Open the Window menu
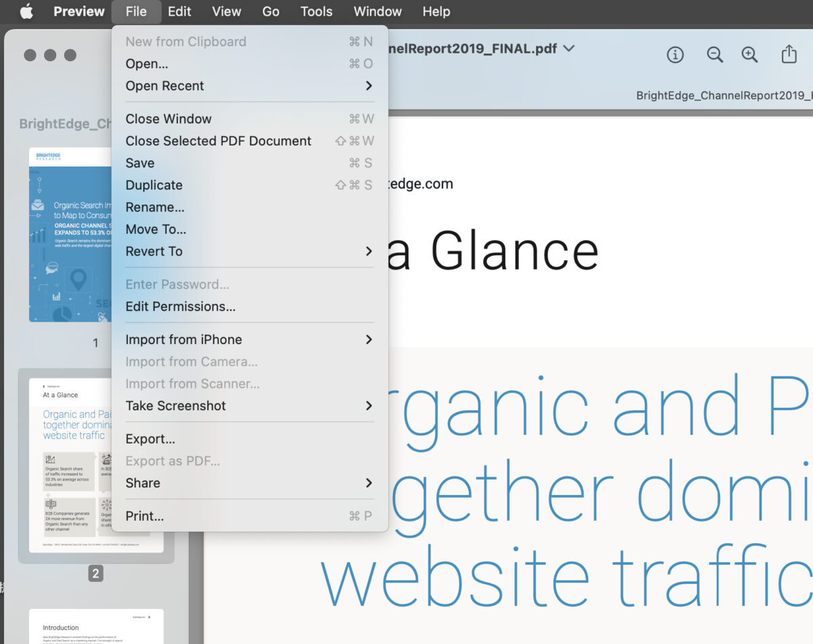The height and width of the screenshot is (644, 813). 377,12
